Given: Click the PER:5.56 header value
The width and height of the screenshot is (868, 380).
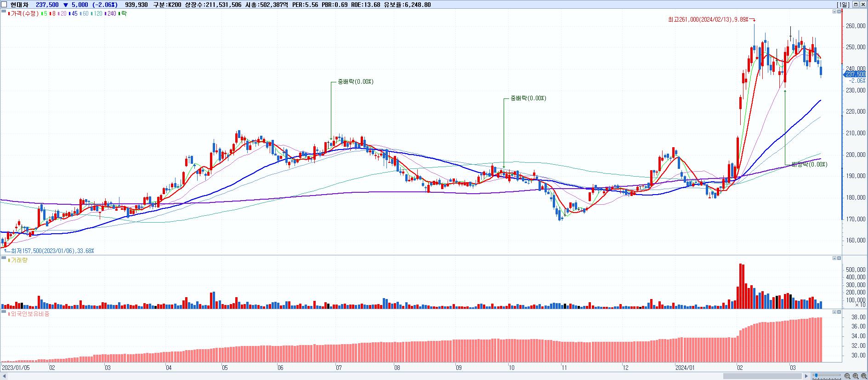Looking at the screenshot, I should click(305, 5).
